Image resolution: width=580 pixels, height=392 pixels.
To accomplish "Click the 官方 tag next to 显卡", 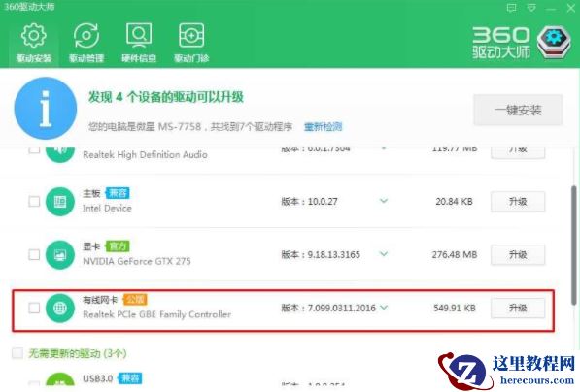I will pyautogui.click(x=118, y=246).
